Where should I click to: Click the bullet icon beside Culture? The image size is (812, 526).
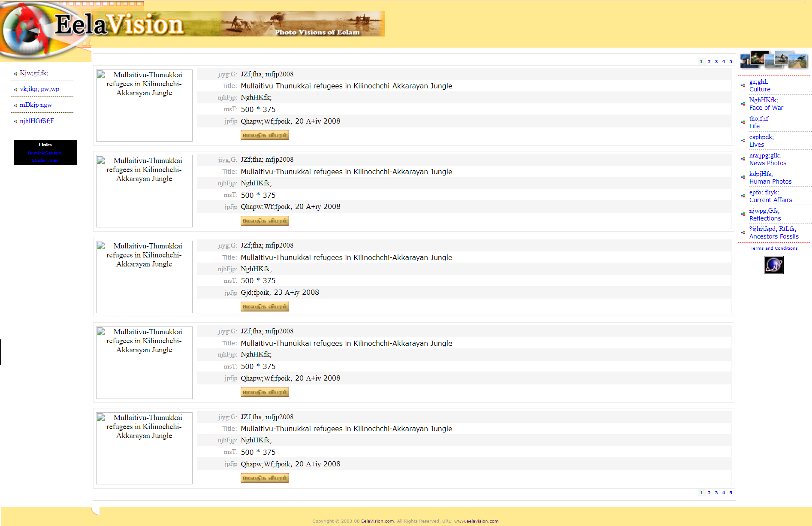click(x=743, y=85)
